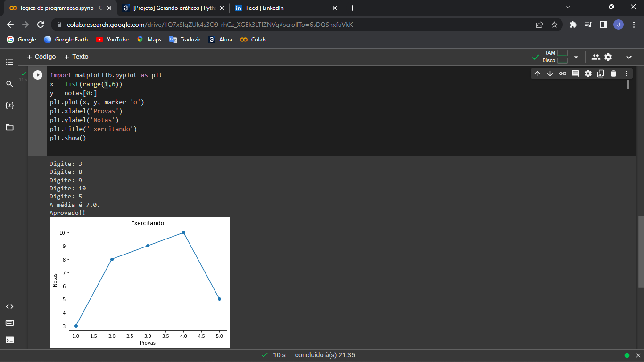Click the 'concluído à(s) 21:35' status text
This screenshot has width=644, height=362.
pos(325,355)
